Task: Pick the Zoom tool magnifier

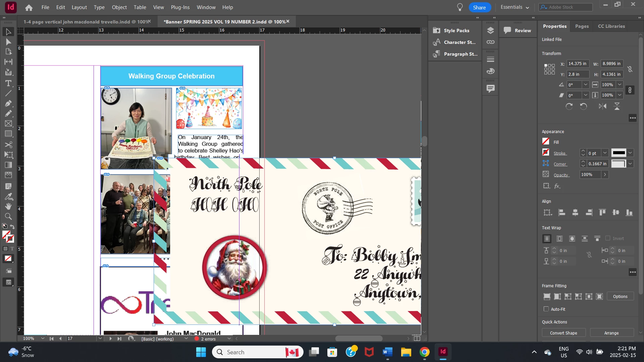Action: 8,217
